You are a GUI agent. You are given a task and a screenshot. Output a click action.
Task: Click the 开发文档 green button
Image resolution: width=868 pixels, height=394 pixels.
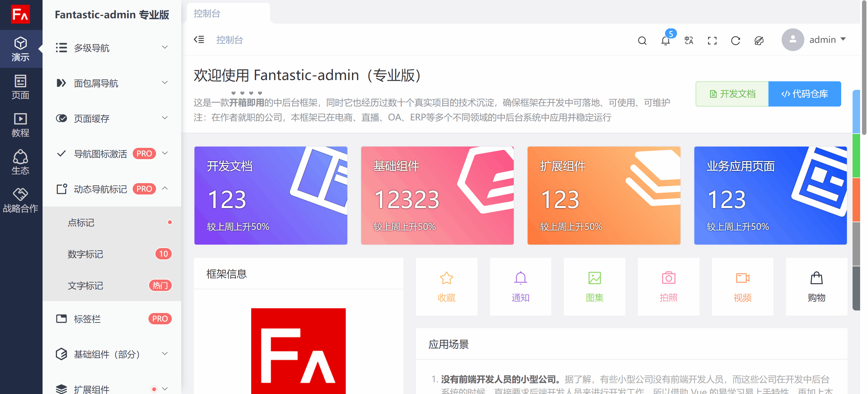tap(732, 94)
